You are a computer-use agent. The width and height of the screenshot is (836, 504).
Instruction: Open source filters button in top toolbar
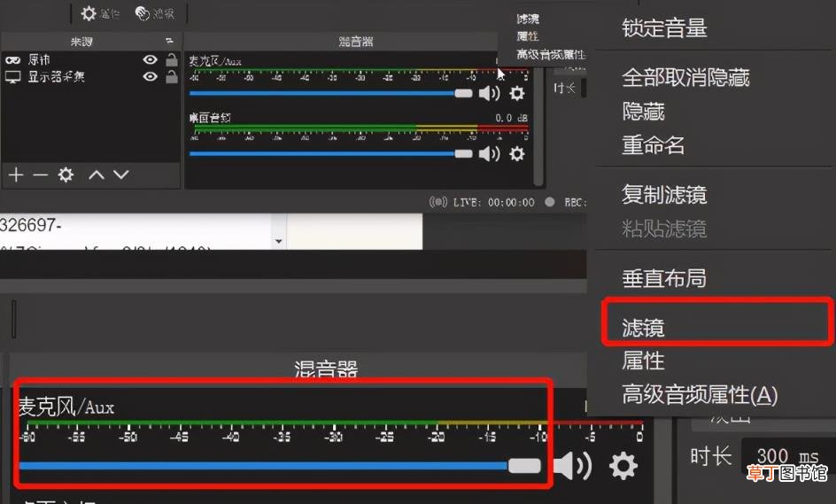(x=155, y=13)
